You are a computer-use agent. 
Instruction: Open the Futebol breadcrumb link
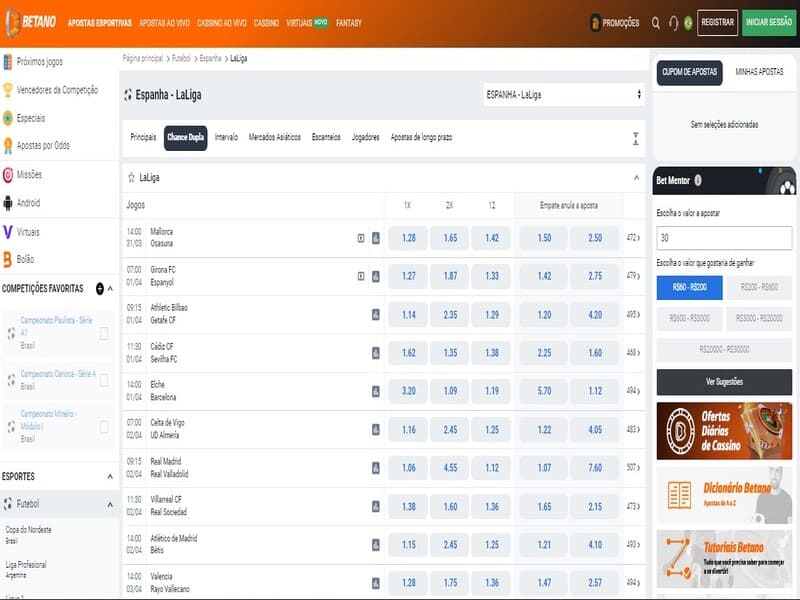(x=181, y=59)
